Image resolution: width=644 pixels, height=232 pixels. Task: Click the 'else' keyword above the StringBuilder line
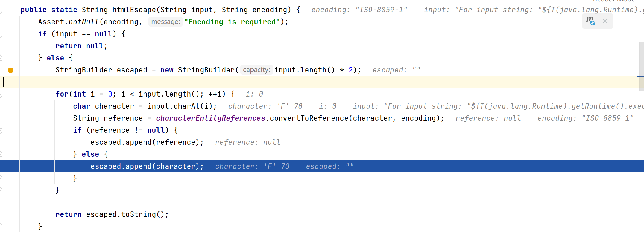[55, 58]
